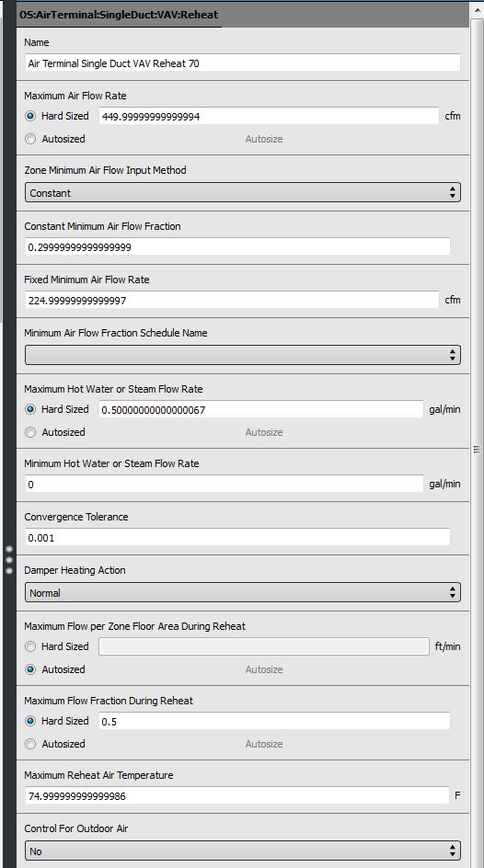This screenshot has height=868, width=484.
Task: Click the Convergence Tolerance field
Action: [237, 537]
